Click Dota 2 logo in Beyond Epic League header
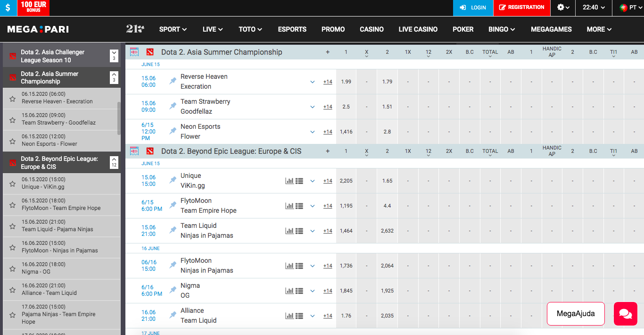The image size is (644, 335). [150, 151]
